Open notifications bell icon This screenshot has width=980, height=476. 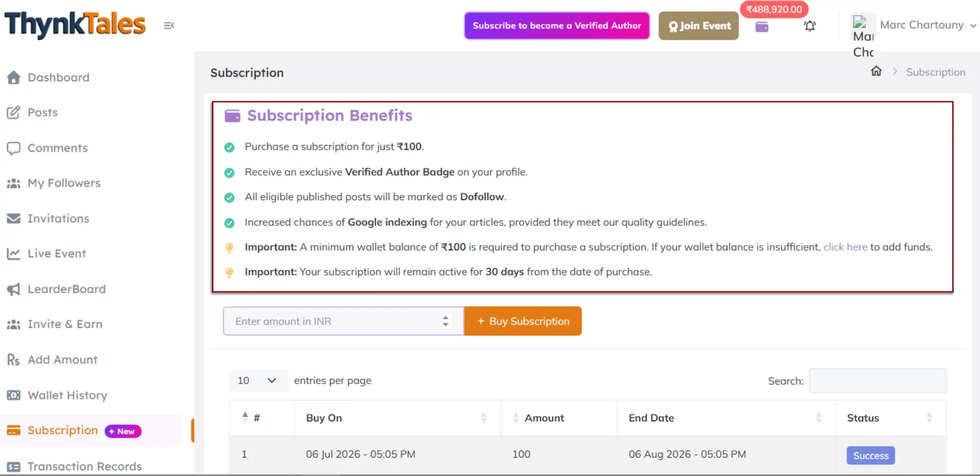point(810,26)
